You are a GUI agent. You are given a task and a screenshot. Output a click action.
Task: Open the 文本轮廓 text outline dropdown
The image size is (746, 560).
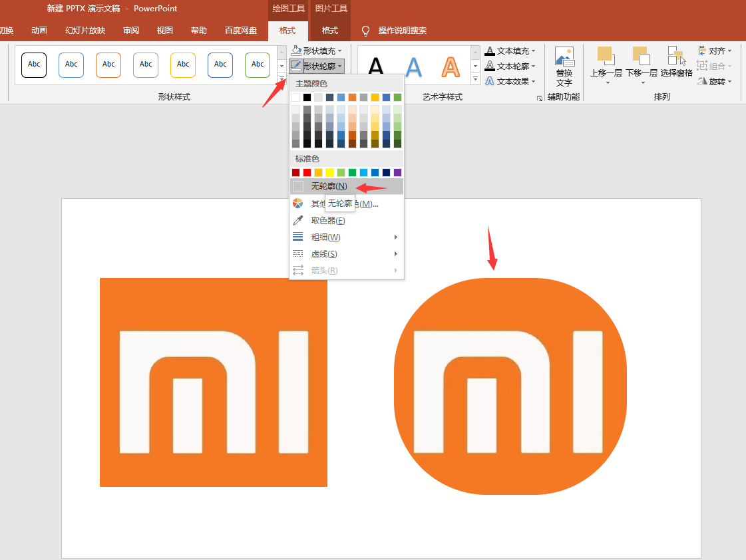pos(510,66)
